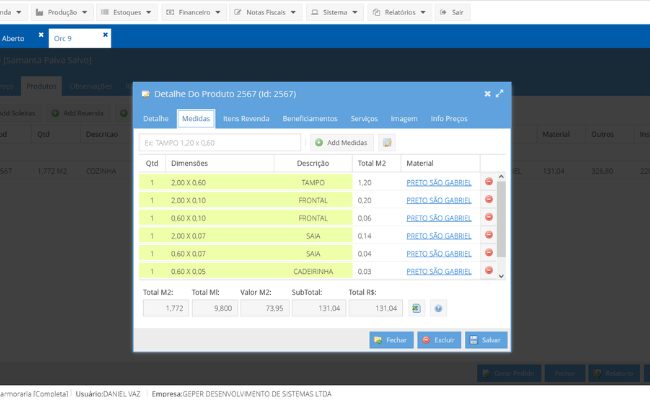Click the scroll up arrow of measures list
Image resolution: width=650 pixels, height=400 pixels.
[501, 177]
